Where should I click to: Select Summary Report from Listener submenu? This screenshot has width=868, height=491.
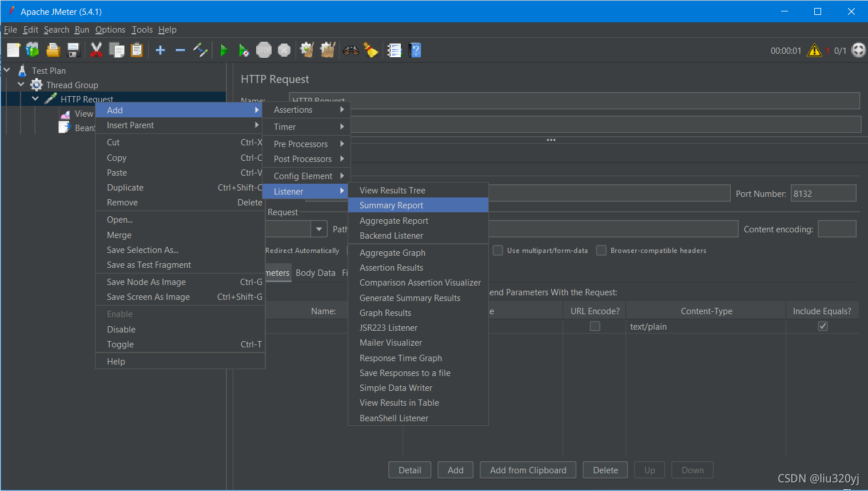pos(418,205)
